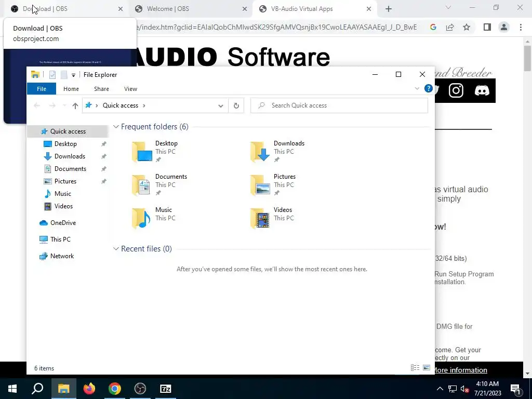Select Documents in the navigation pane
This screenshot has width=532, height=399.
70,169
